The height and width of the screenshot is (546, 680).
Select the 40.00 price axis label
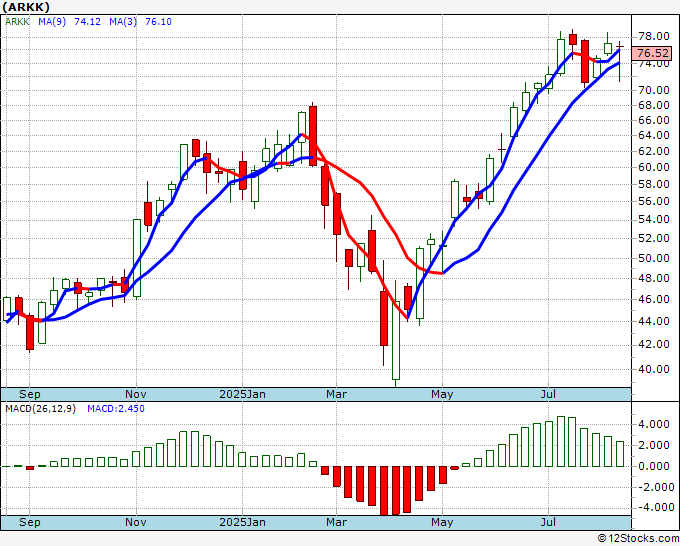pos(654,369)
